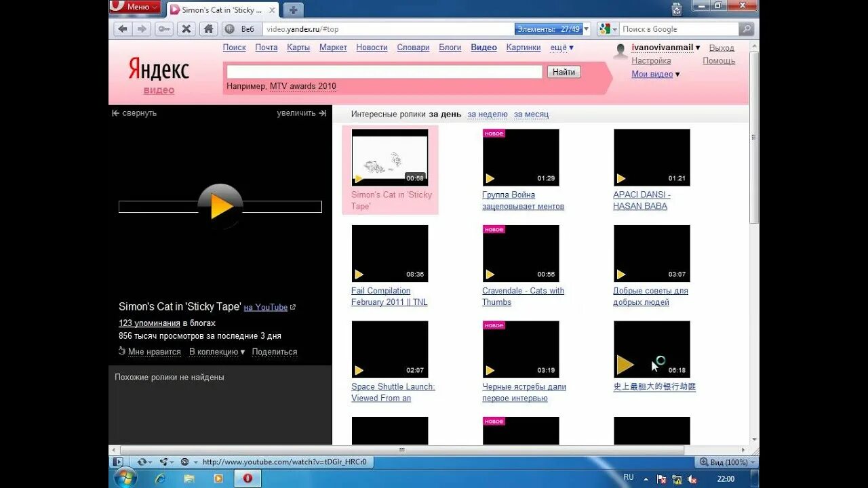Image resolution: width=868 pixels, height=488 pixels.
Task: Click the magnifier search button in toolbar
Action: coord(747,29)
